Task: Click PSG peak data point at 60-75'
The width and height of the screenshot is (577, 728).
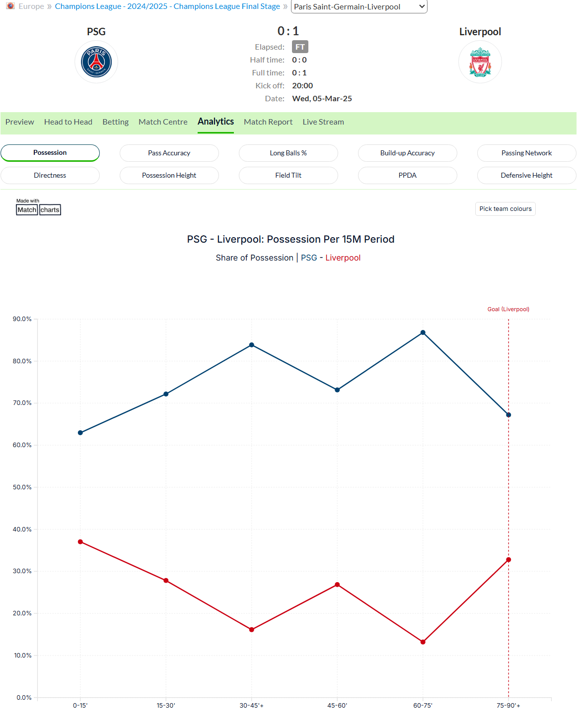Action: [x=423, y=332]
